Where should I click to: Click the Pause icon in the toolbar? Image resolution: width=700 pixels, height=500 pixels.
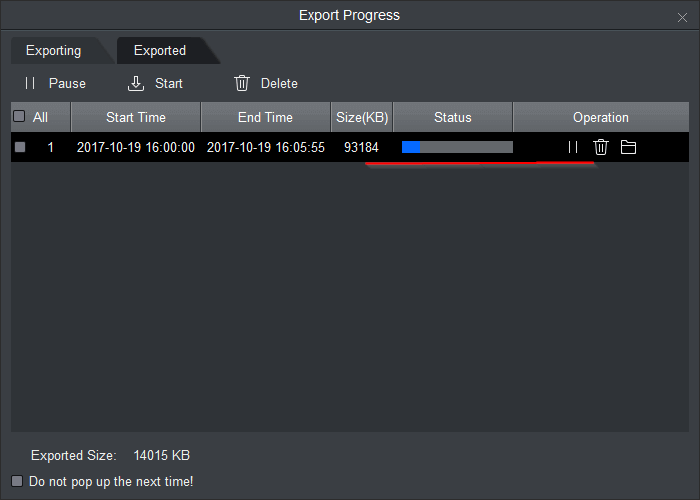click(x=30, y=84)
